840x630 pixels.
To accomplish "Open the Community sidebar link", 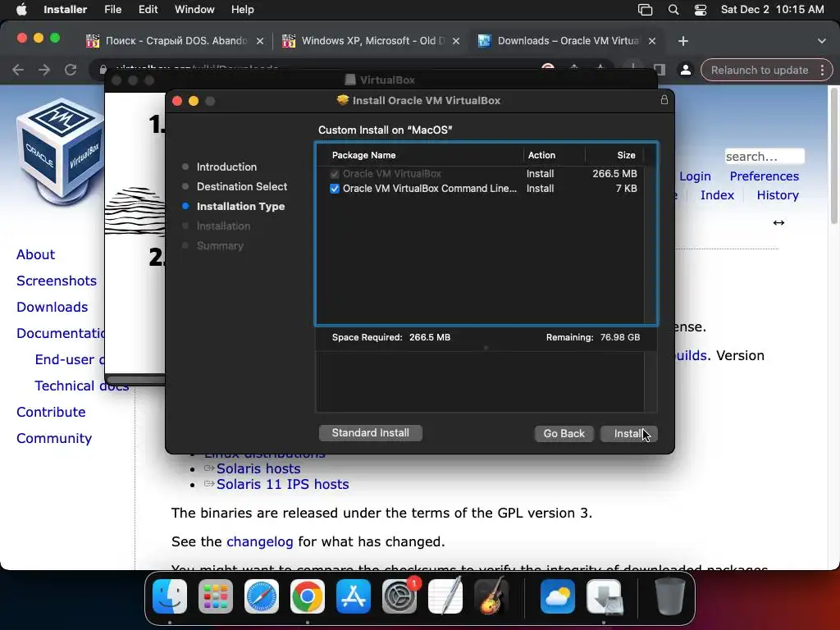I will [54, 438].
